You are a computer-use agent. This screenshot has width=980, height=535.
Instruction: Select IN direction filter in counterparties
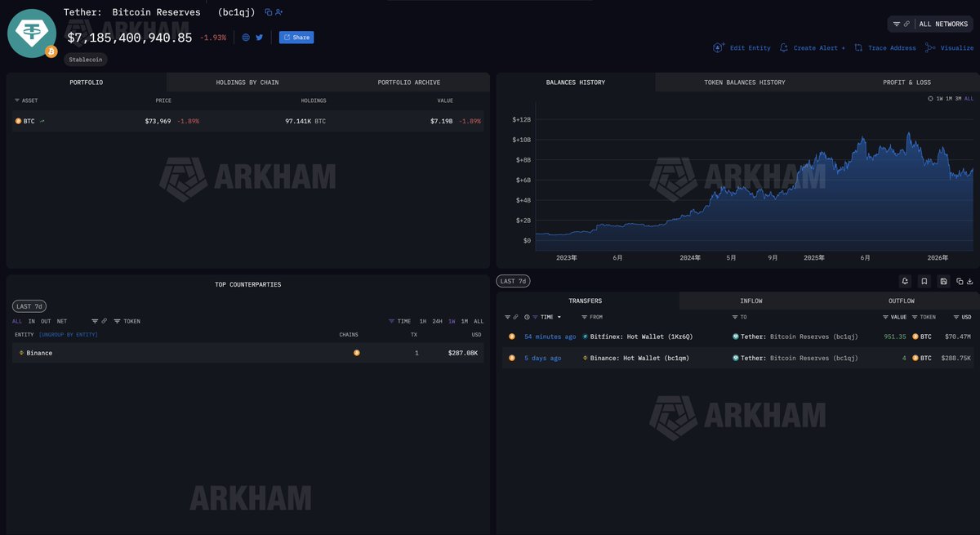point(32,322)
